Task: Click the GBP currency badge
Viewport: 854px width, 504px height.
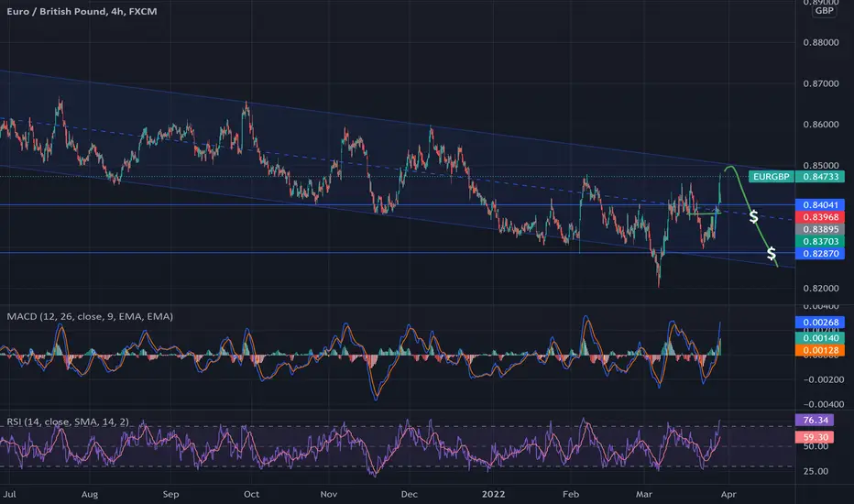Action: click(824, 11)
